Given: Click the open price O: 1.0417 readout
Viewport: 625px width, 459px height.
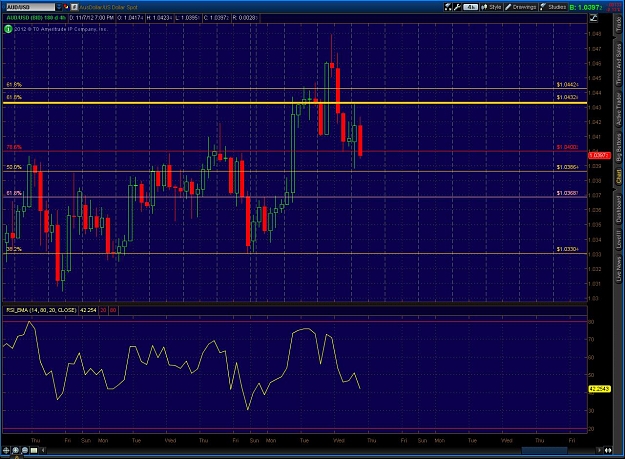Looking at the screenshot, I should [x=130, y=18].
